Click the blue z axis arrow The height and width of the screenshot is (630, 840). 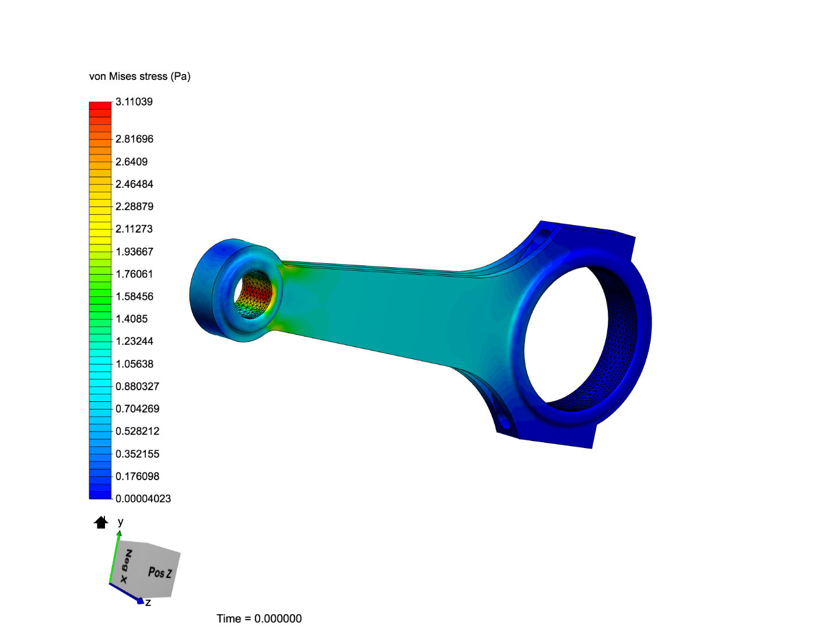click(x=126, y=593)
